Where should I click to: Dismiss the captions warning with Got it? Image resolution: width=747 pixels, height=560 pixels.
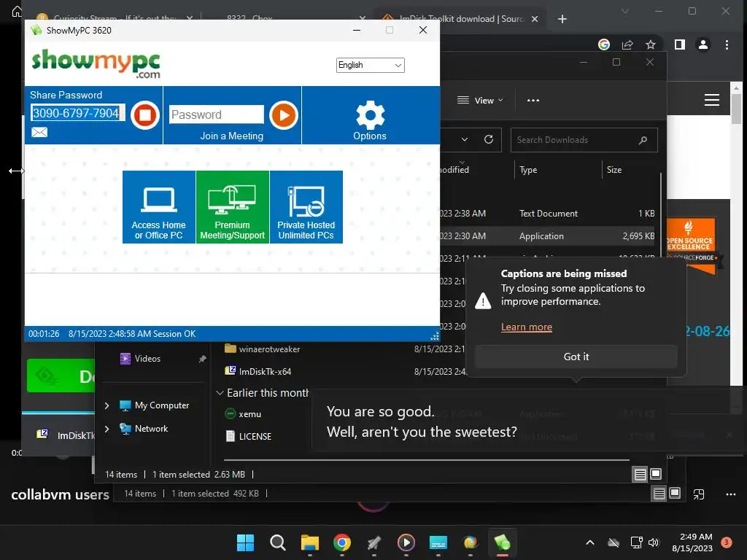tap(576, 357)
